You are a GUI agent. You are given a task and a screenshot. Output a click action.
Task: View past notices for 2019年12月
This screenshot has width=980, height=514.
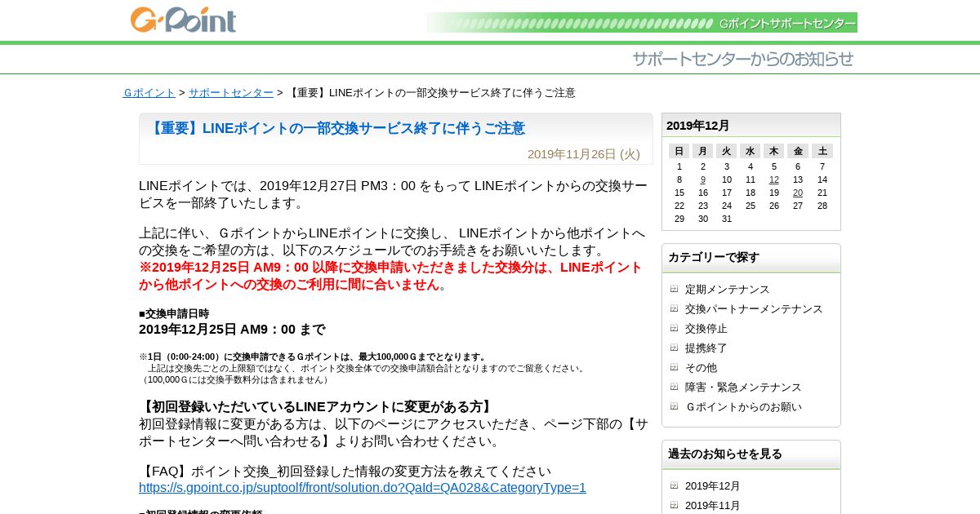pos(713,486)
